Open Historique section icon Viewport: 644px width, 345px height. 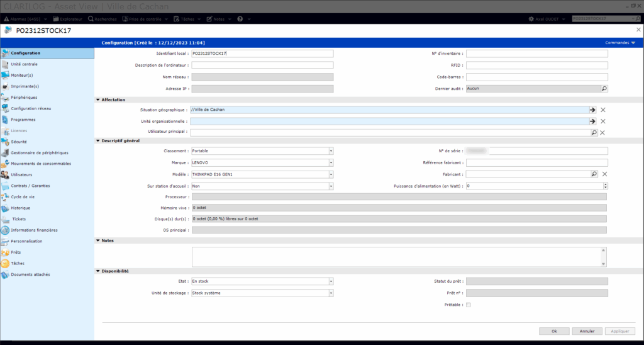[x=5, y=208]
